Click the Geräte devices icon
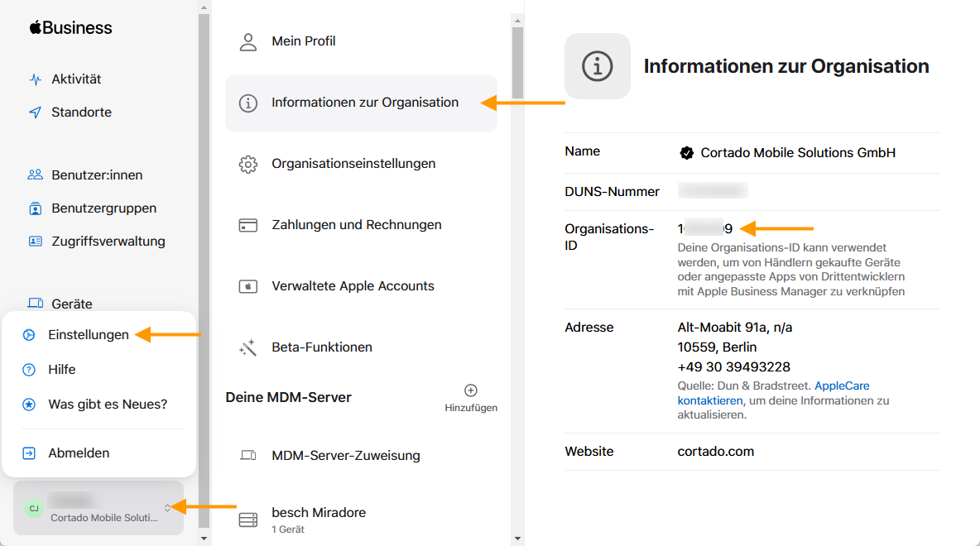The width and height of the screenshot is (980, 546). (36, 304)
